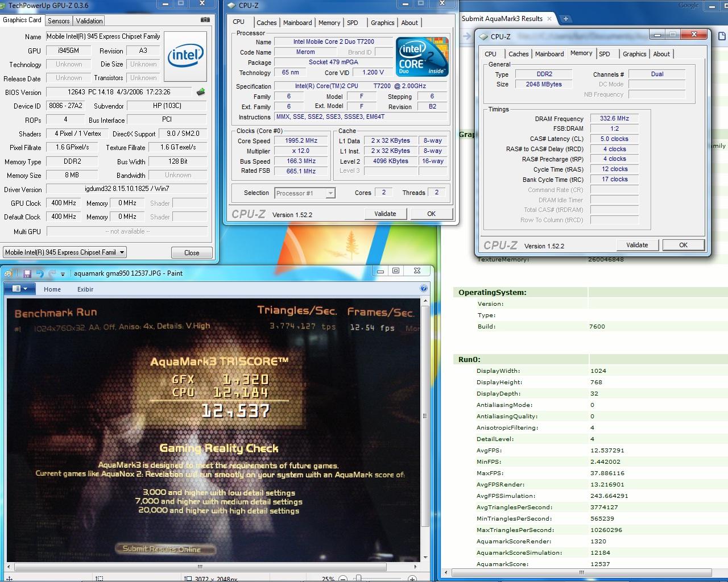Click OK in the CPU-Z CPU window
The width and height of the screenshot is (728, 582).
[x=431, y=214]
